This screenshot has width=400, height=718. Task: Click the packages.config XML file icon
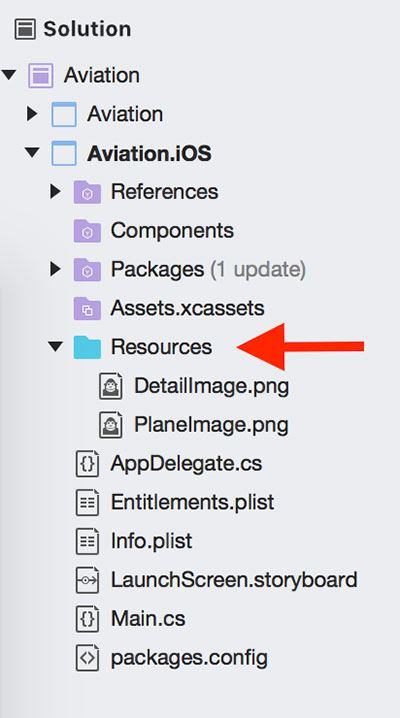87,658
